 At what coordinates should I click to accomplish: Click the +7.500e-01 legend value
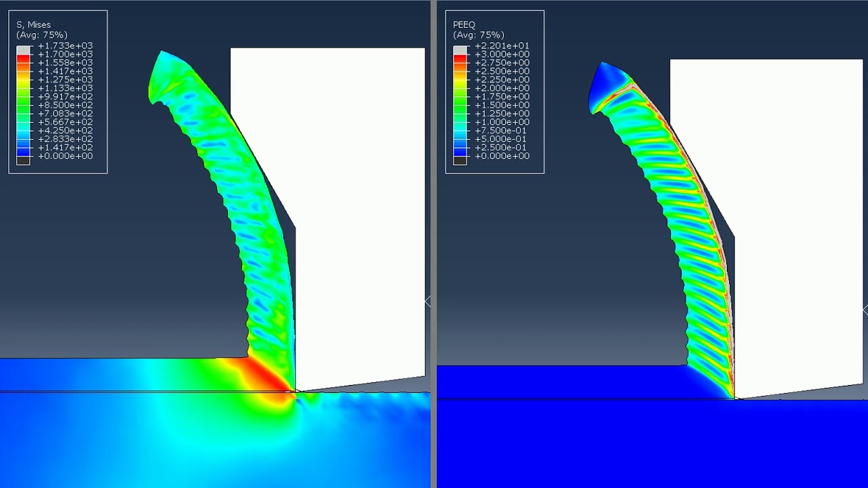[502, 131]
